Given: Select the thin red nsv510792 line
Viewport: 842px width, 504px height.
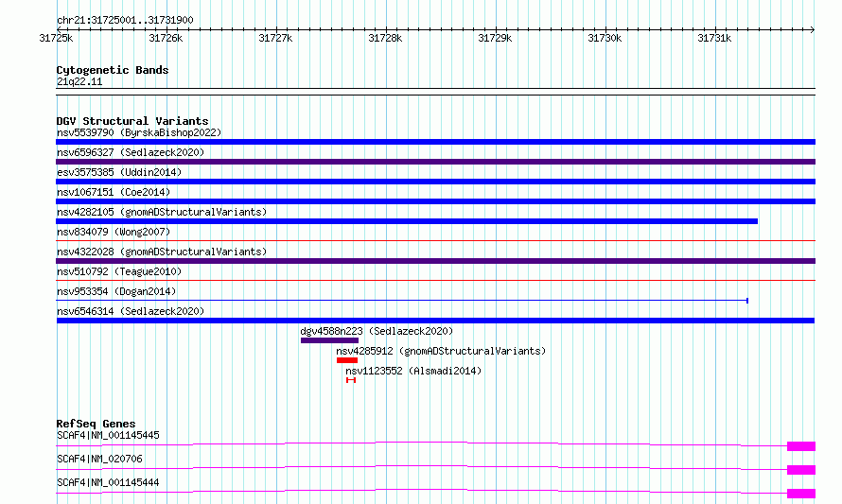Looking at the screenshot, I should tap(435, 280).
